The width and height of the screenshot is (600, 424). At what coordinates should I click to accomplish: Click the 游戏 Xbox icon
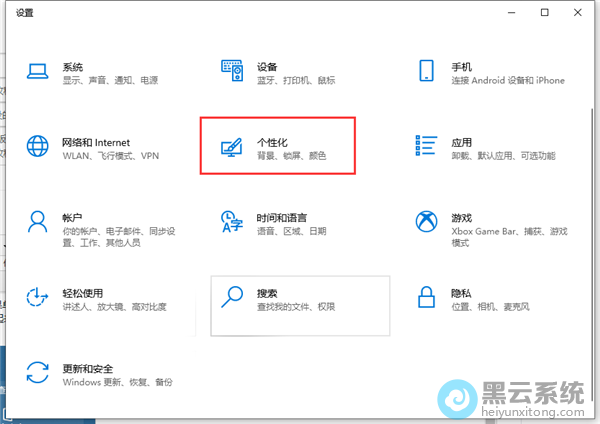[427, 221]
